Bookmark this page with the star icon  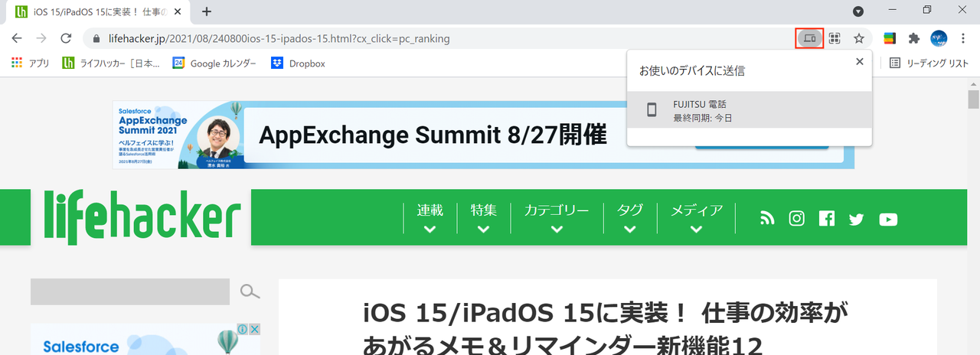click(x=859, y=38)
